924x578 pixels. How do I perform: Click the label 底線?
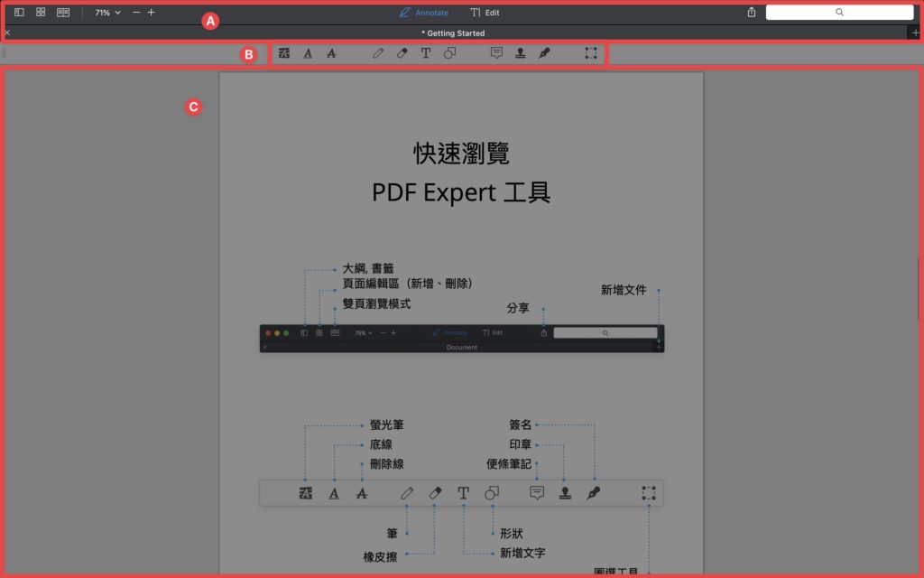(381, 444)
